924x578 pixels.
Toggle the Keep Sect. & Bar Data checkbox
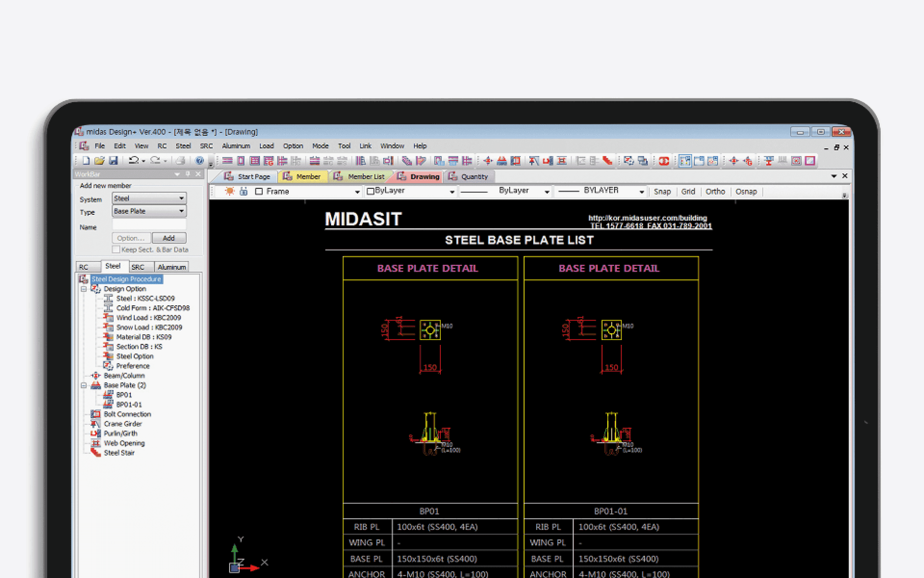(x=116, y=250)
